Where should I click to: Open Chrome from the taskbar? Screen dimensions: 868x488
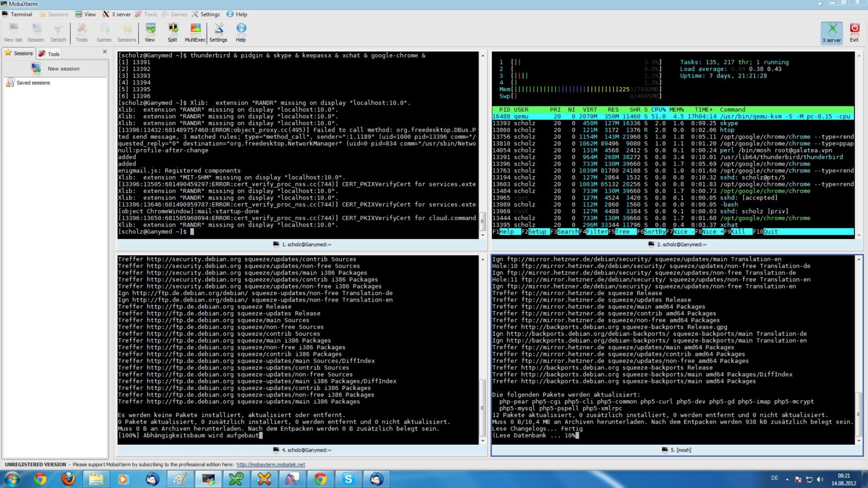click(40, 479)
